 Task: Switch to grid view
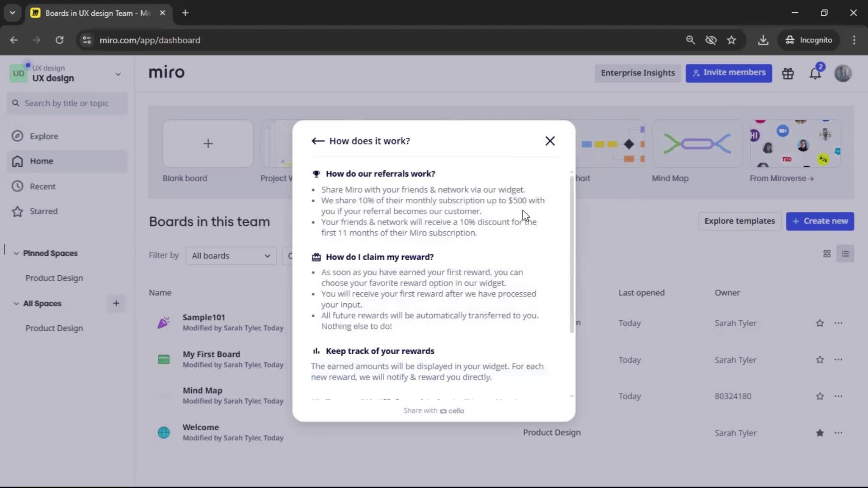pos(827,254)
